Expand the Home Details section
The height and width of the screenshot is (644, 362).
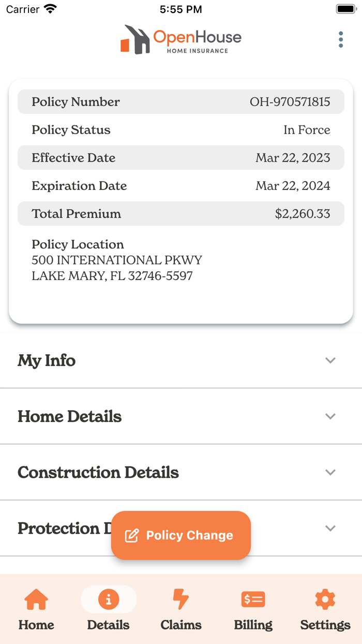pos(330,416)
